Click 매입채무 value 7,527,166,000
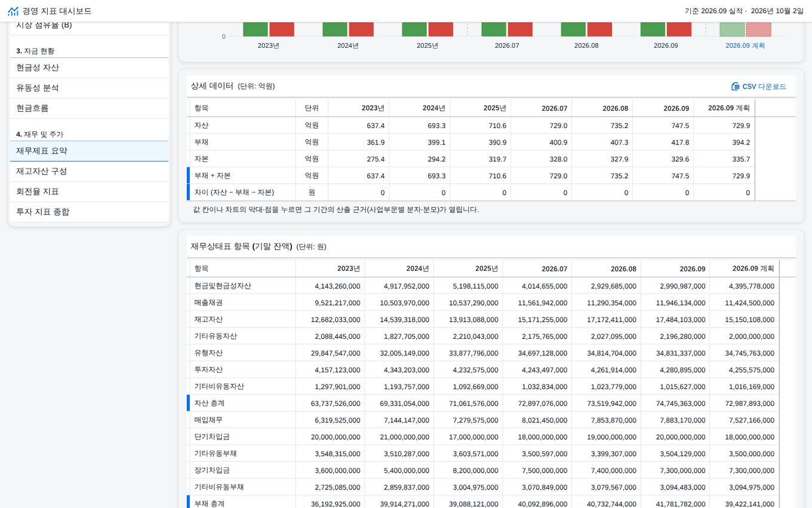The width and height of the screenshot is (812, 508). pyautogui.click(x=745, y=420)
